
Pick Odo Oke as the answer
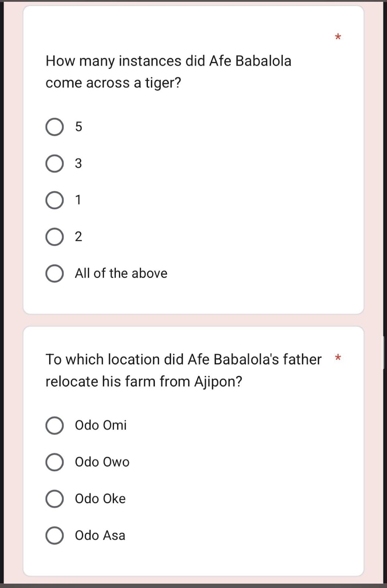[54, 499]
